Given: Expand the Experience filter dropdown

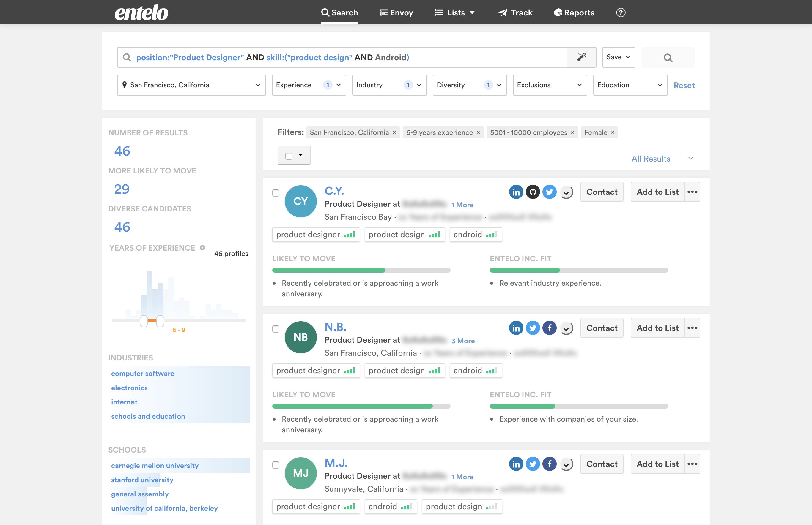Looking at the screenshot, I should 309,85.
